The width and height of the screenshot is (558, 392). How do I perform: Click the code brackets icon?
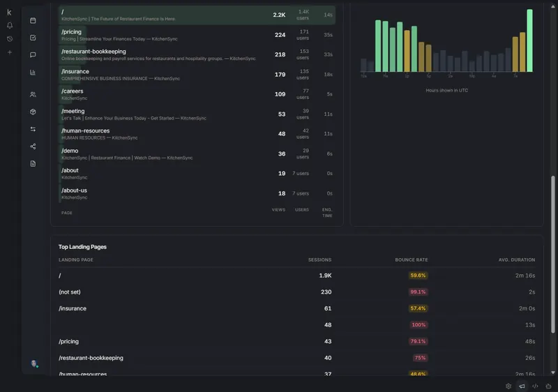[535, 386]
